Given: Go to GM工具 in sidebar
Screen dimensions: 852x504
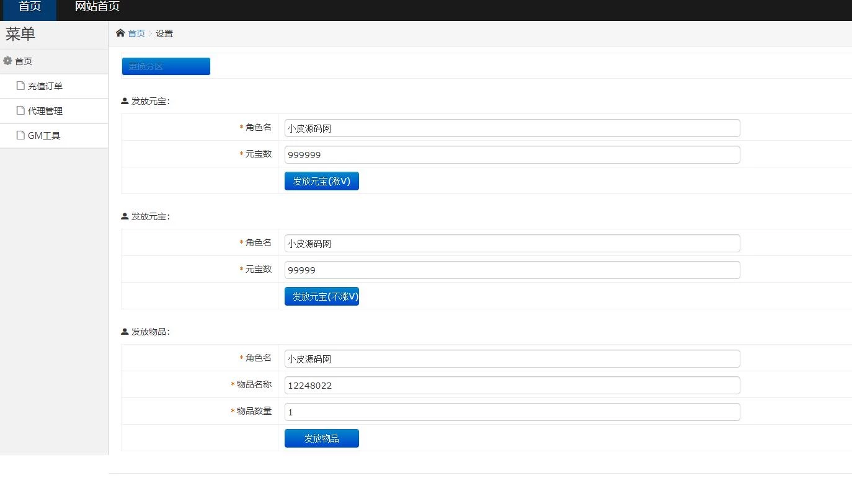Looking at the screenshot, I should [44, 136].
